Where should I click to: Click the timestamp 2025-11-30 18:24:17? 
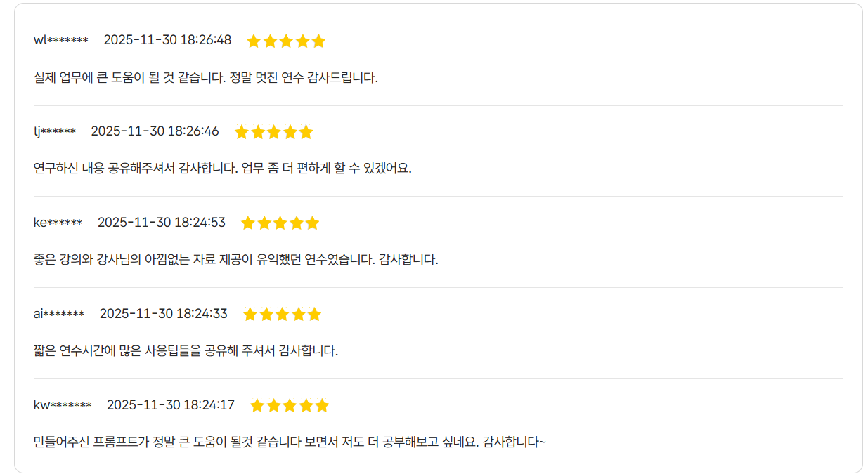[x=171, y=405]
